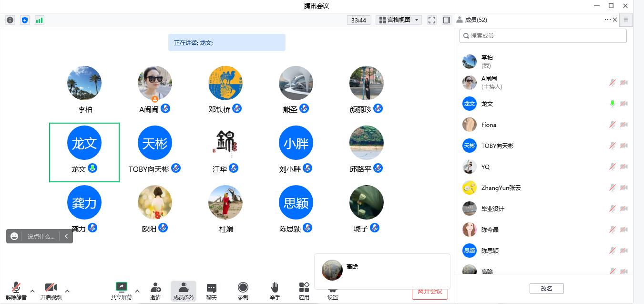Turn on camera with 开启视频

point(51,290)
